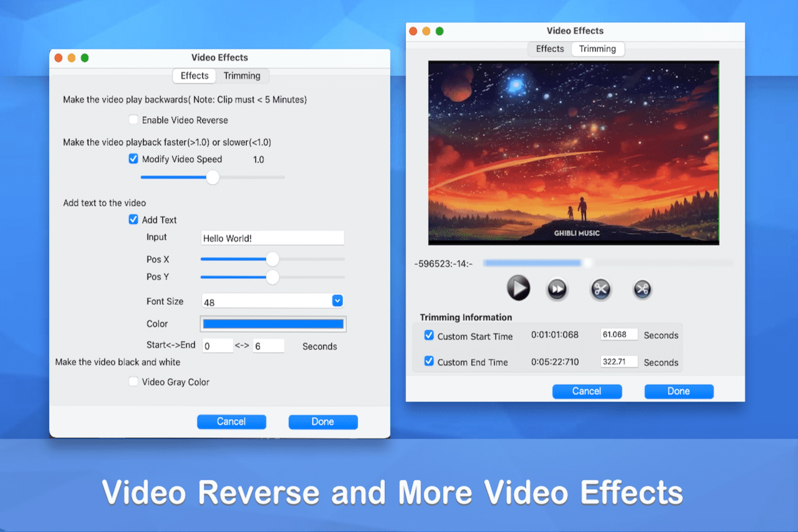Click the Font Size 48 combo box
The width and height of the screenshot is (798, 532).
(272, 301)
